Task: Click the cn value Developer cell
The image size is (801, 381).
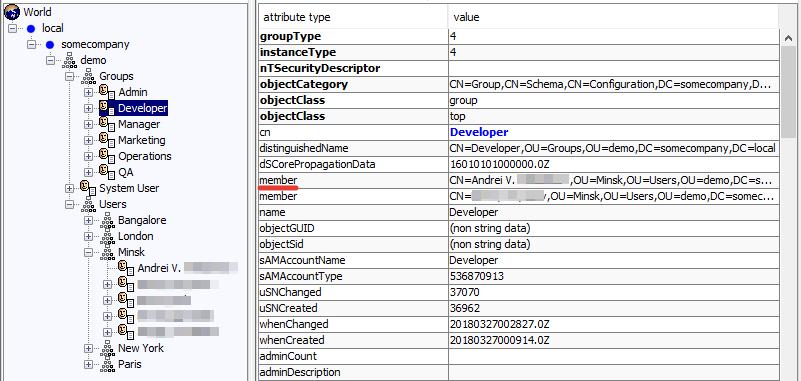Action: [x=614, y=132]
